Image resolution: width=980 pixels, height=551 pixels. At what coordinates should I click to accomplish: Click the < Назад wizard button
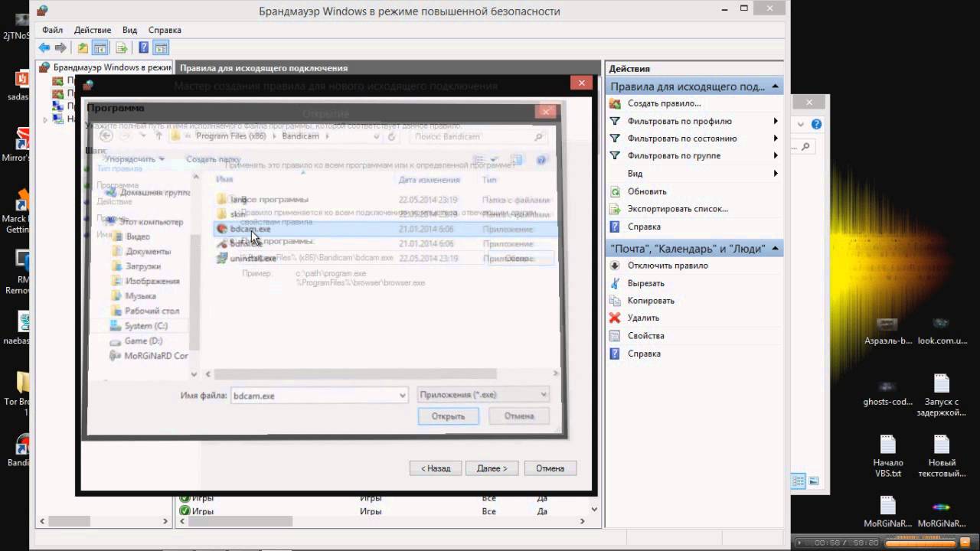pos(436,468)
